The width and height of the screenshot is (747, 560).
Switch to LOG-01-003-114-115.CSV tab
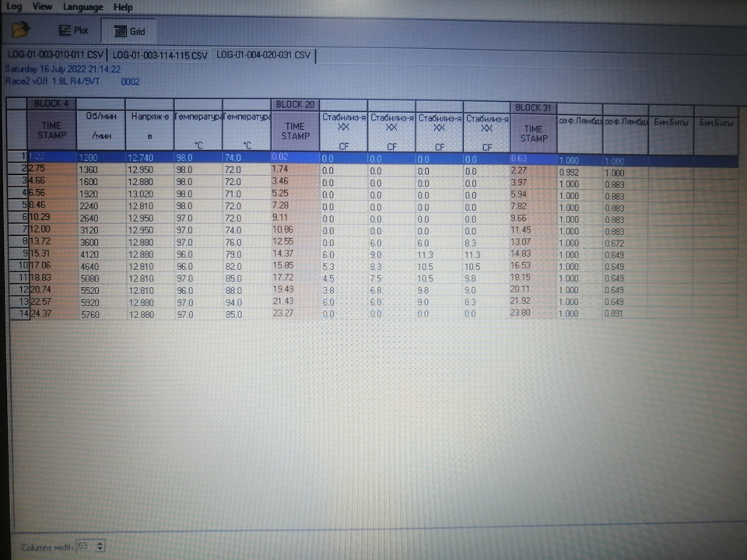(160, 55)
